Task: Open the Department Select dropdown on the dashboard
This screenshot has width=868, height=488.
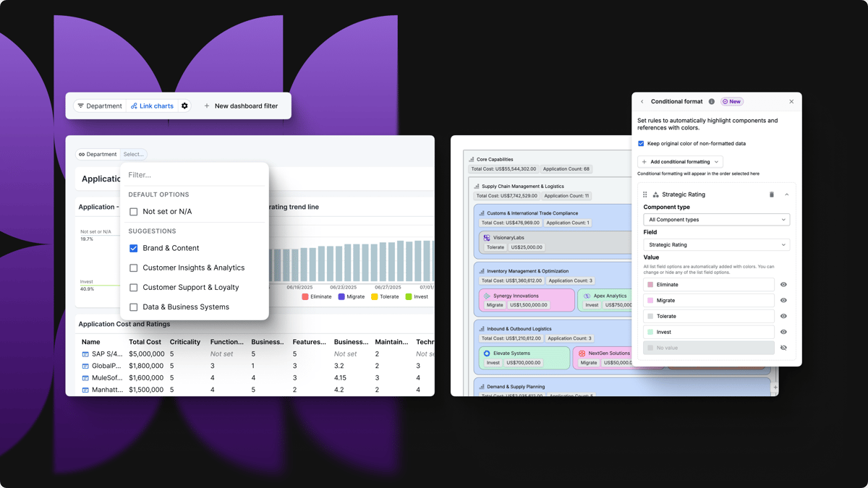Action: [133, 153]
